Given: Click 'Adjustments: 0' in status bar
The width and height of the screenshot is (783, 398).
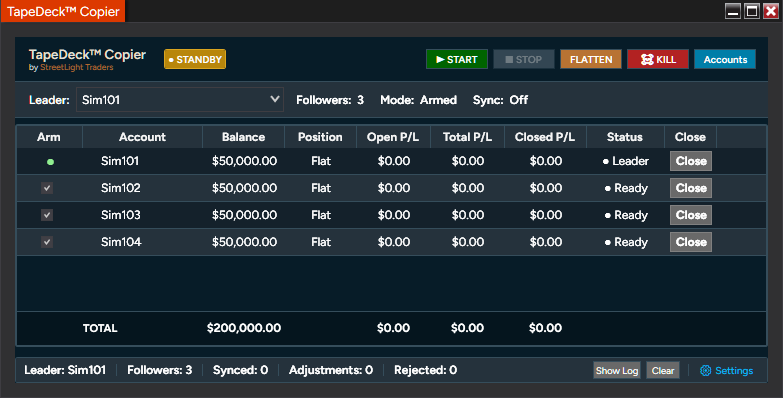Looking at the screenshot, I should point(331,370).
